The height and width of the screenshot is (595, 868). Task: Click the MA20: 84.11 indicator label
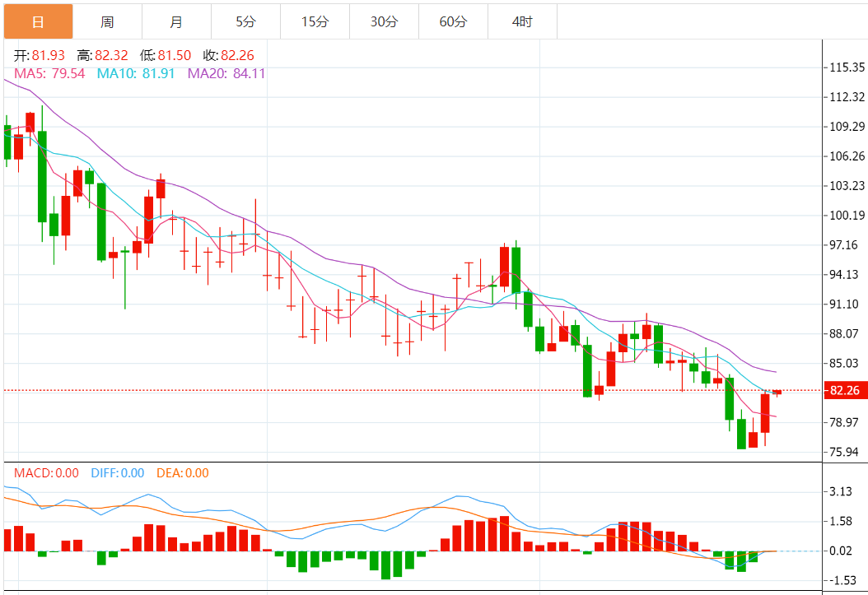[226, 73]
